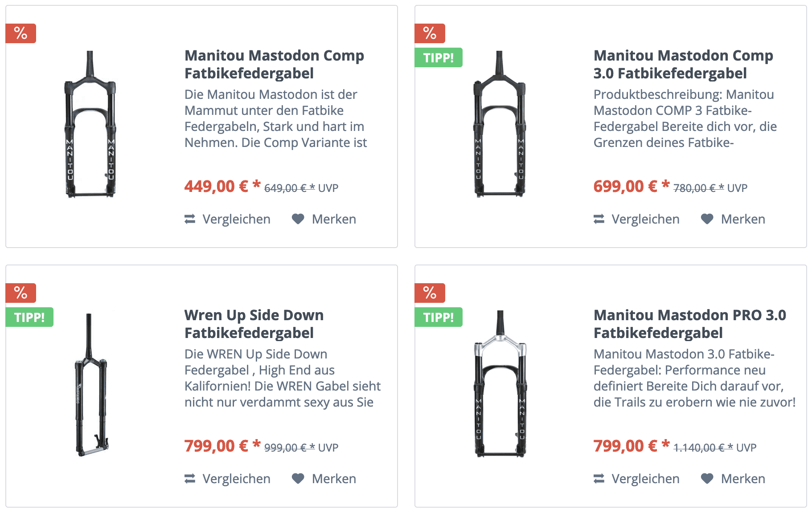
Task: Click the silver-crown Mastodon PRO fork image
Action: (x=500, y=384)
